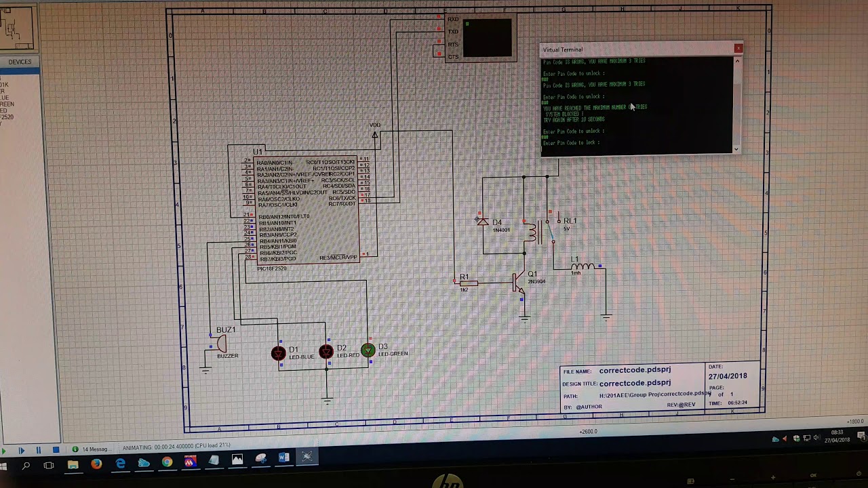Open Microsoft Edge from the taskbar
This screenshot has height=488, width=868.
click(x=120, y=463)
